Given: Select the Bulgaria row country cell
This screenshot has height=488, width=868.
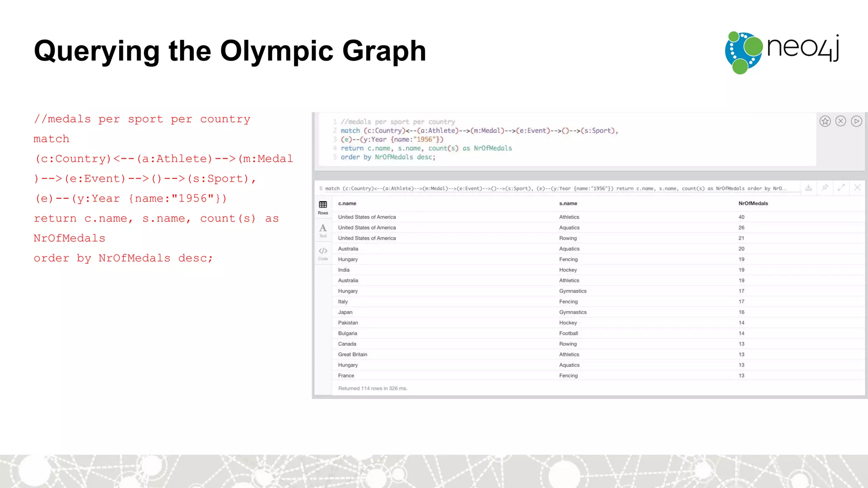Looking at the screenshot, I should pyautogui.click(x=348, y=333).
